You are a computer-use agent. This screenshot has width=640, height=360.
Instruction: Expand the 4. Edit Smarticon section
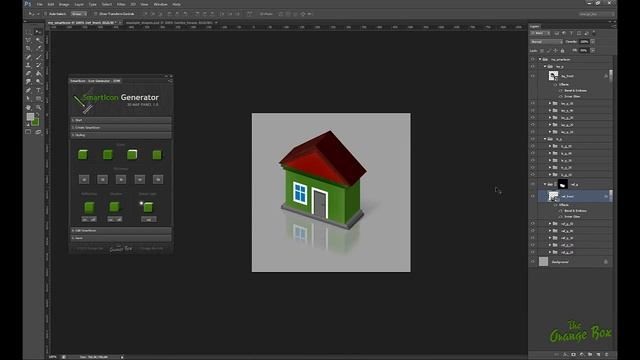[x=121, y=230]
